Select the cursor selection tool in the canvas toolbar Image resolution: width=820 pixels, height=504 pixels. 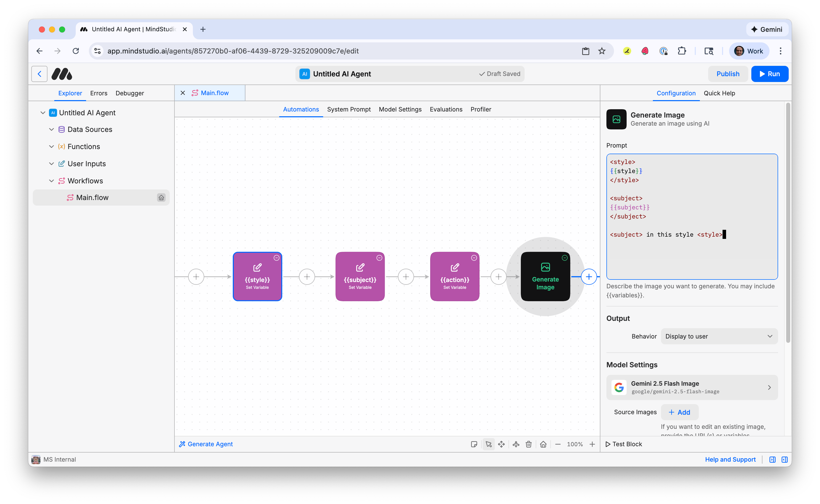pyautogui.click(x=489, y=444)
